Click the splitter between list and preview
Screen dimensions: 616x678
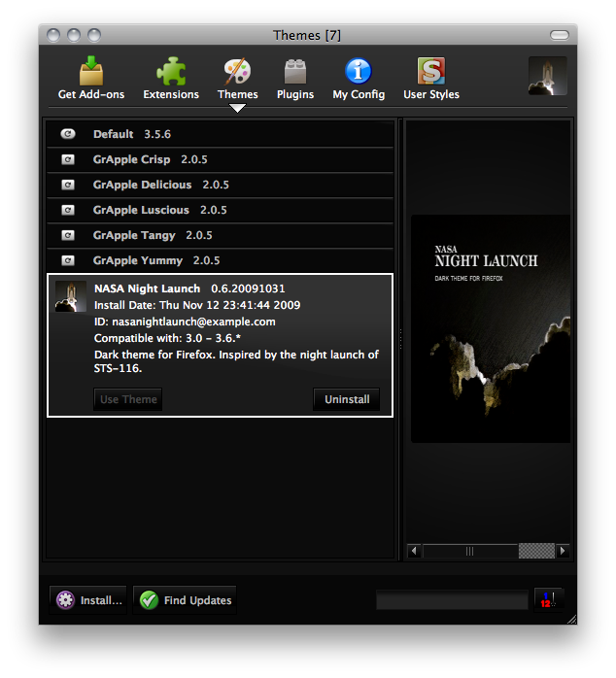(400, 339)
